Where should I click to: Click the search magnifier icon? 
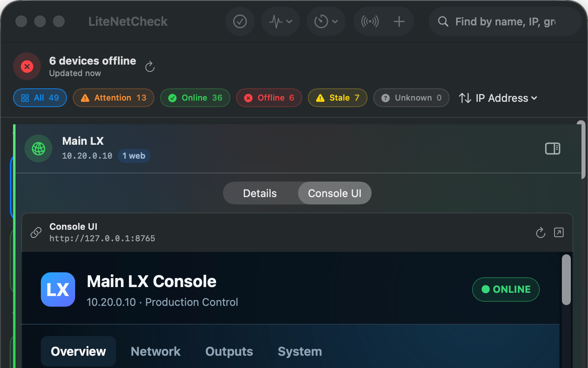pos(443,21)
